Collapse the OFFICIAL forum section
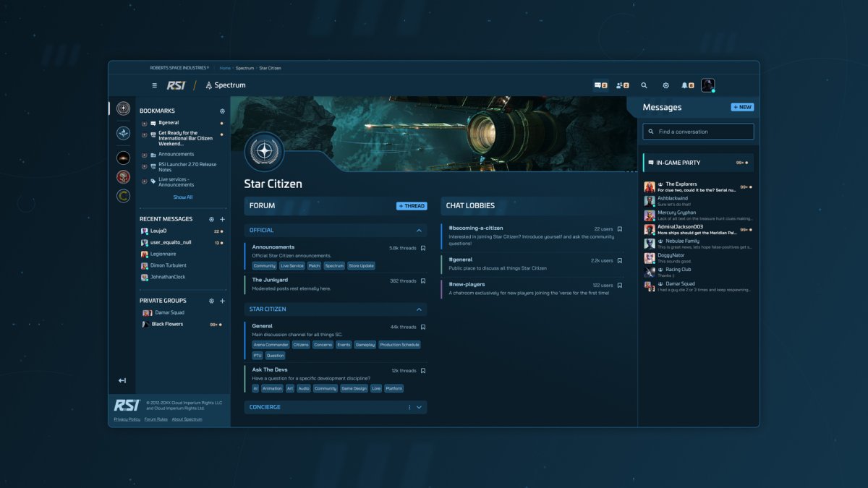868x488 pixels. 419,230
